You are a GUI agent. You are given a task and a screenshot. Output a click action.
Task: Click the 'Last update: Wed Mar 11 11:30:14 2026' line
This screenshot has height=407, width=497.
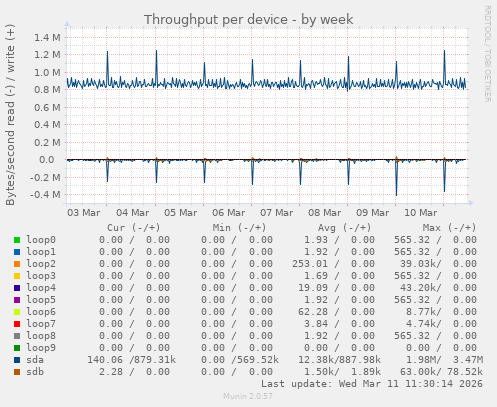tap(372, 384)
